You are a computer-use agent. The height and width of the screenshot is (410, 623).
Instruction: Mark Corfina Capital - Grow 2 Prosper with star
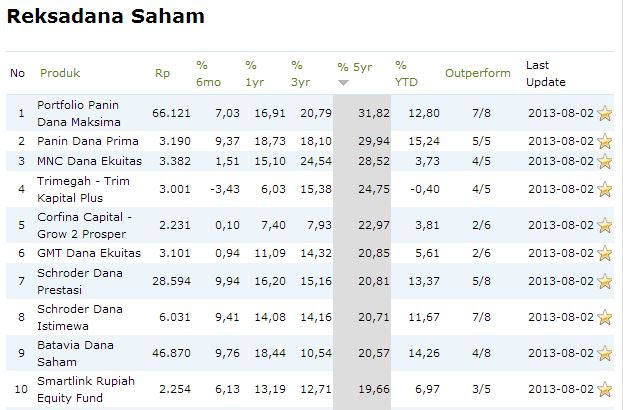coord(605,225)
